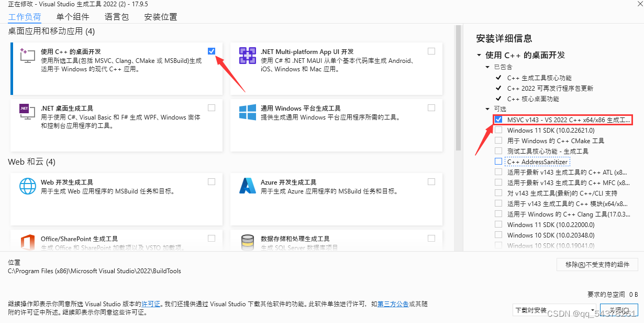Click the BuildTools install location path text

point(95,271)
